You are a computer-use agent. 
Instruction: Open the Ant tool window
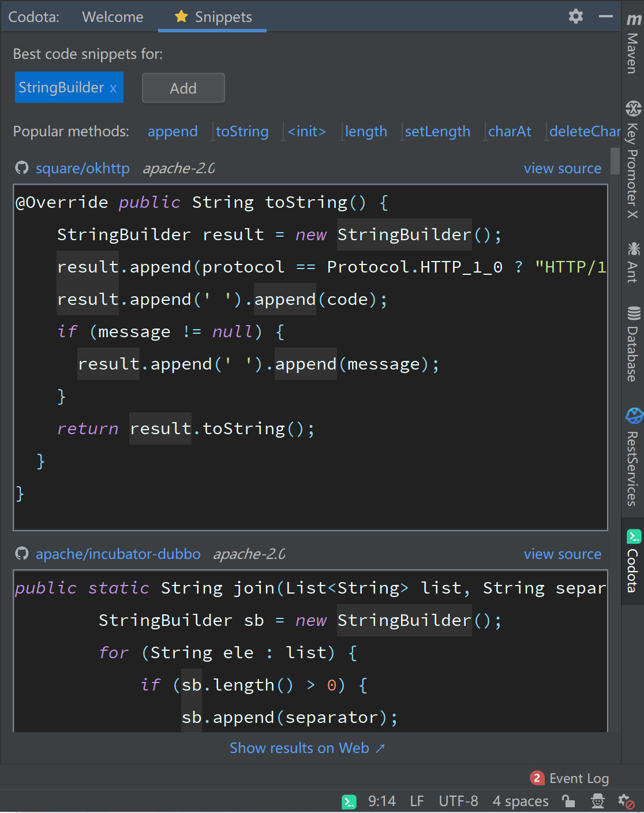(633, 262)
